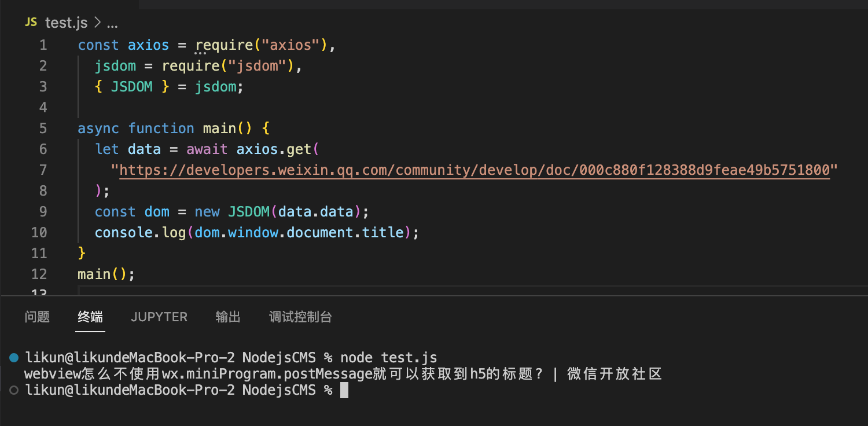Click 'require("jsdom")' on line 2
Image resolution: width=868 pixels, height=426 pixels.
[228, 66]
